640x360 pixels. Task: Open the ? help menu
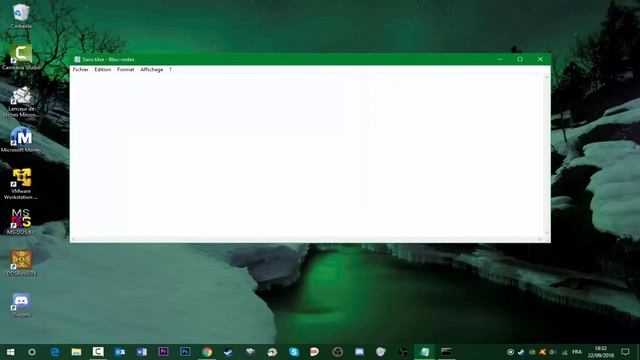[170, 70]
